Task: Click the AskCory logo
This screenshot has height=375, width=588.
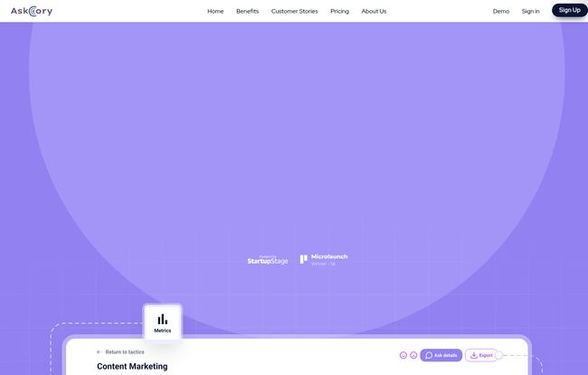Action: pos(32,11)
